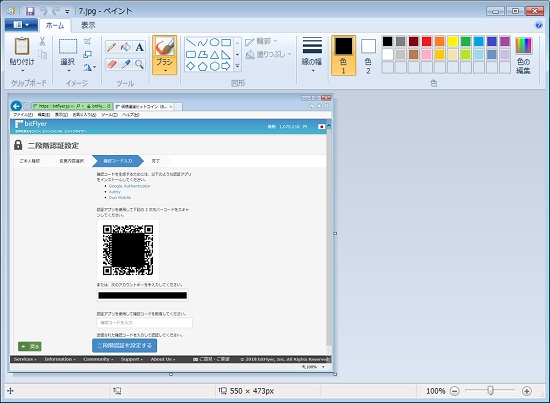This screenshot has width=550, height=403.
Task: Select Color 2 background box
Action: click(x=368, y=55)
